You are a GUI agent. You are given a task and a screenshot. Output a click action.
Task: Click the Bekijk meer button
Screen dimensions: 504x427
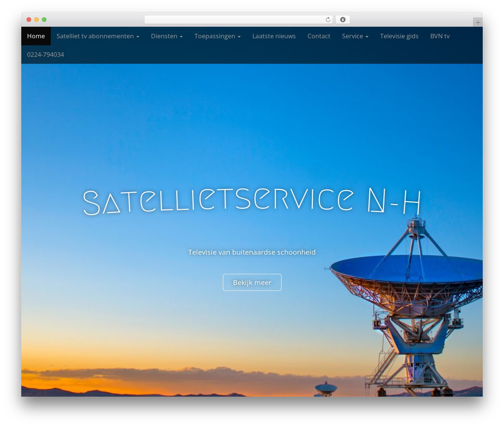pos(252,282)
